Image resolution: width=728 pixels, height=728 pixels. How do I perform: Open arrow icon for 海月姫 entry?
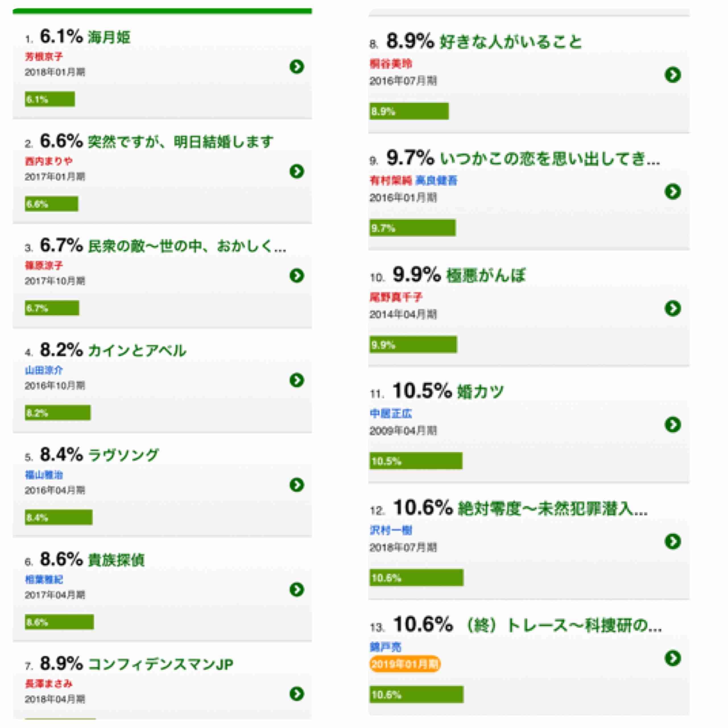[x=297, y=67]
